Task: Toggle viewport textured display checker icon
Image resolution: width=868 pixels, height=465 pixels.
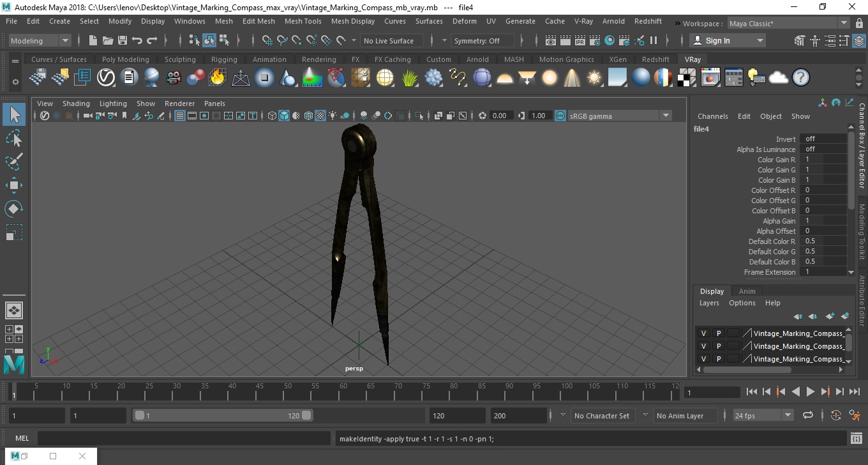Action: (321, 116)
